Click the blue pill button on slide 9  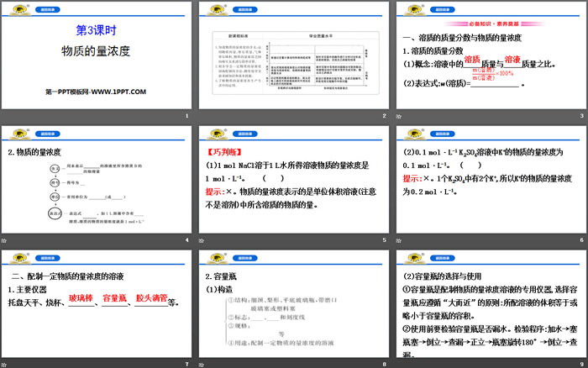point(443,258)
